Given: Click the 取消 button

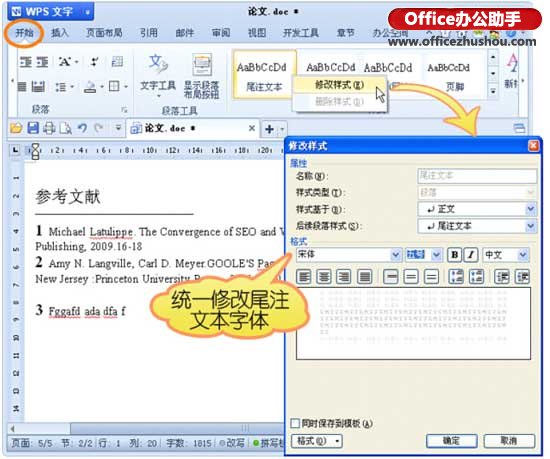Looking at the screenshot, I should 509,441.
